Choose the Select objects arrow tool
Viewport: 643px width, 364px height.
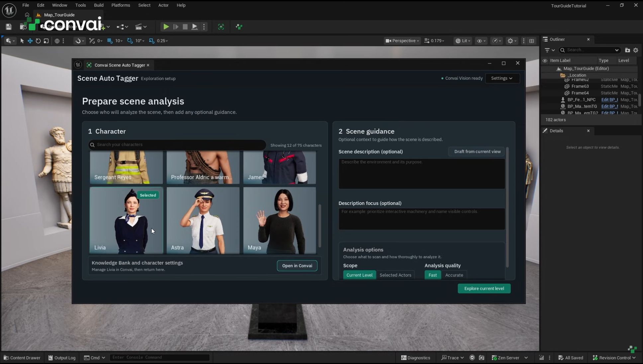(22, 41)
